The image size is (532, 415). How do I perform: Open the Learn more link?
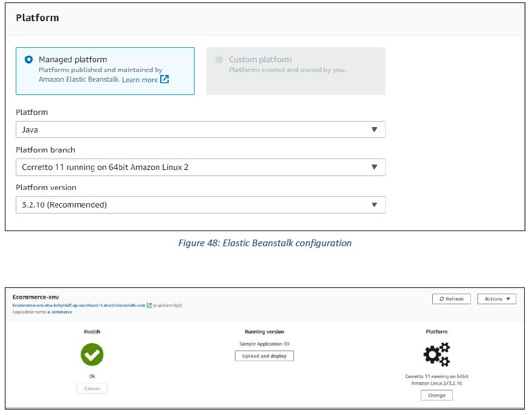pos(140,80)
